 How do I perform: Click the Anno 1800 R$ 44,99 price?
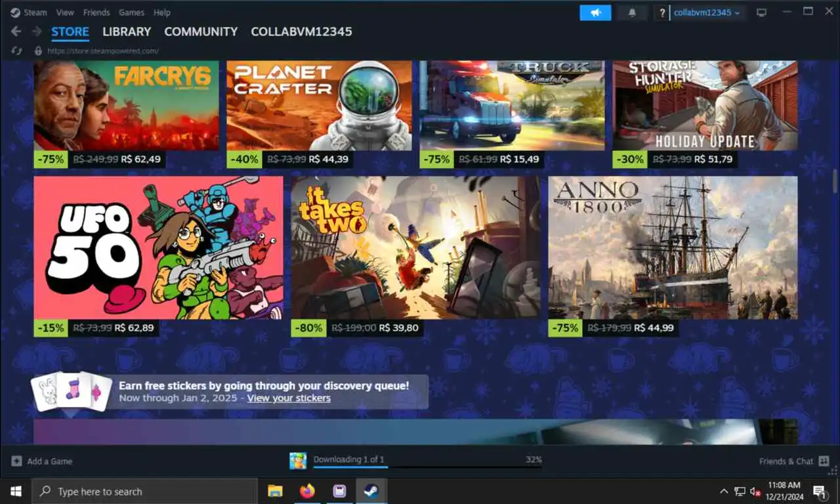click(653, 327)
